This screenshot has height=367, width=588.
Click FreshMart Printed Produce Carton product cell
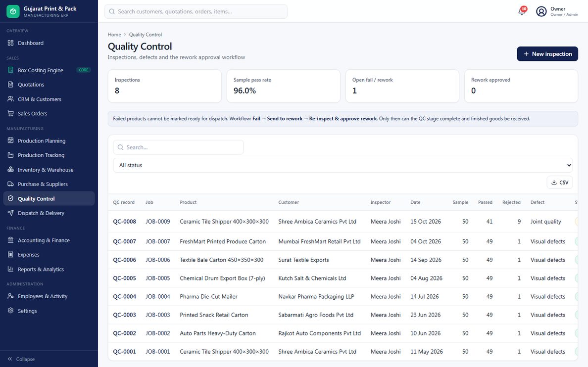click(x=223, y=241)
